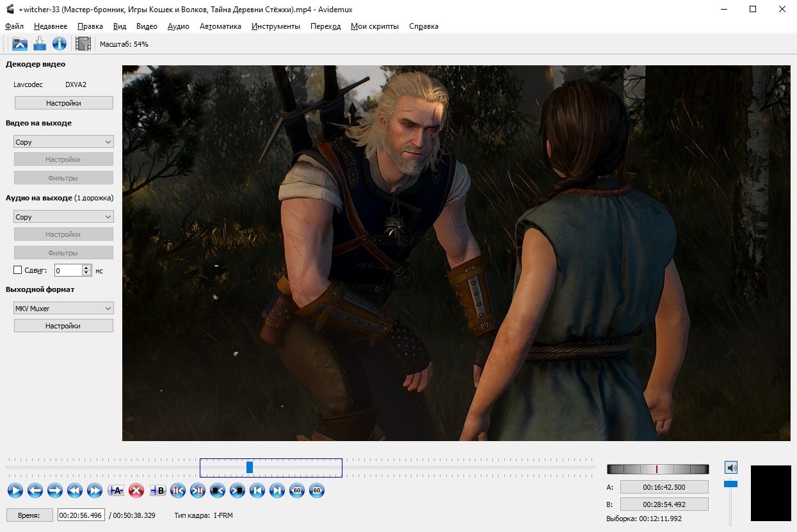The height and width of the screenshot is (532, 797).
Task: Jump to the first frame
Action: click(257, 491)
